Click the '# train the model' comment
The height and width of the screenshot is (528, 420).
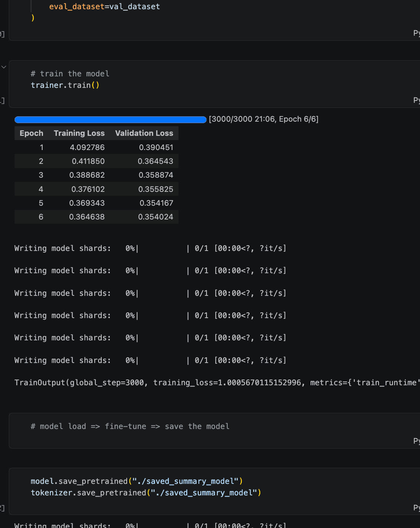(x=70, y=74)
